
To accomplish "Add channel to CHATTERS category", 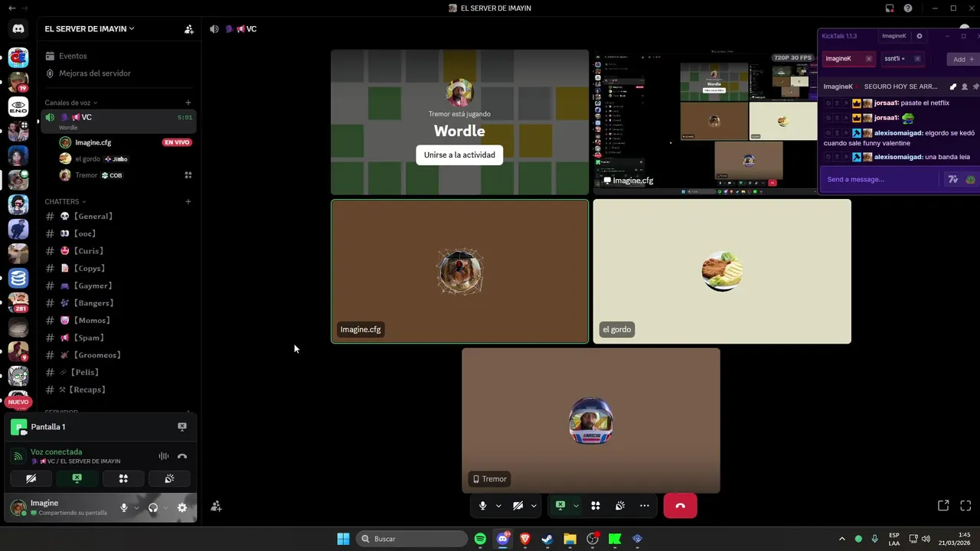I will 188,202.
